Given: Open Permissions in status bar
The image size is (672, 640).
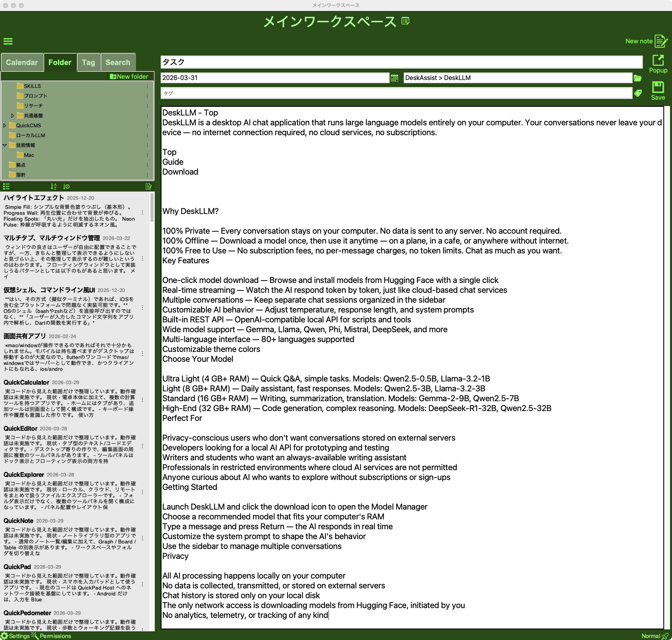Looking at the screenshot, I should pos(51,636).
